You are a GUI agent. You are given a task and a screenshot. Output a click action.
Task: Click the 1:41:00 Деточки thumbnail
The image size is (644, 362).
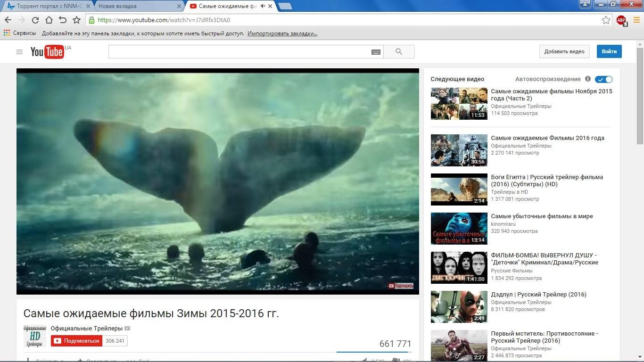click(x=459, y=267)
